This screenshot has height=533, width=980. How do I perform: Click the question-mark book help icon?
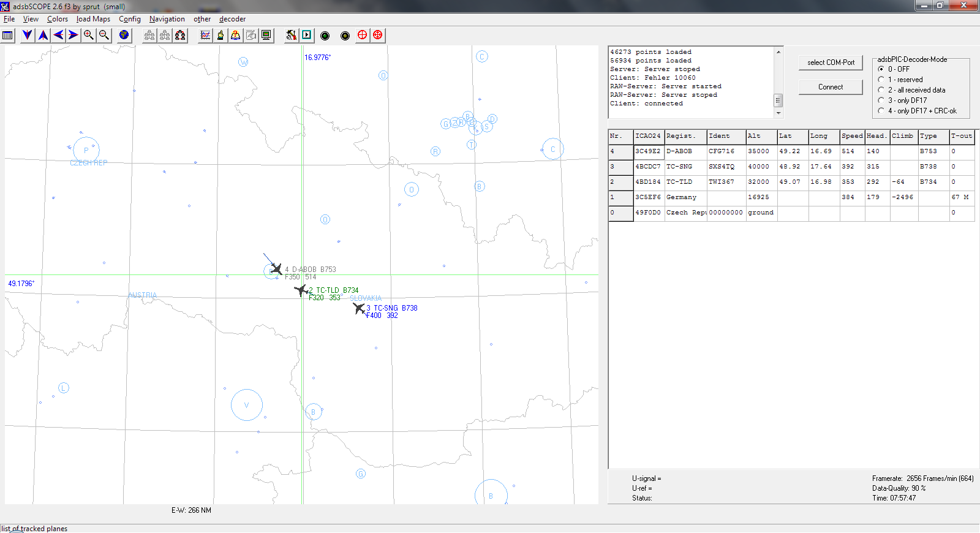236,36
